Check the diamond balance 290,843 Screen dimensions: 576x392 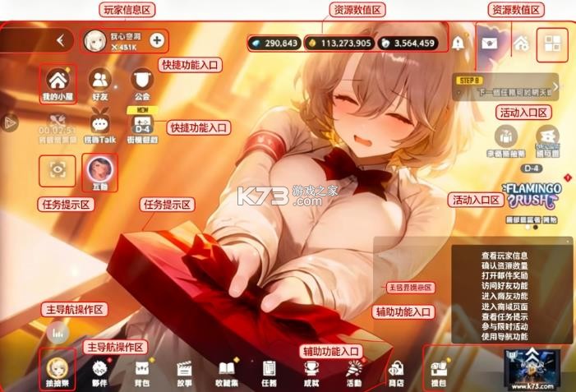[x=274, y=43]
